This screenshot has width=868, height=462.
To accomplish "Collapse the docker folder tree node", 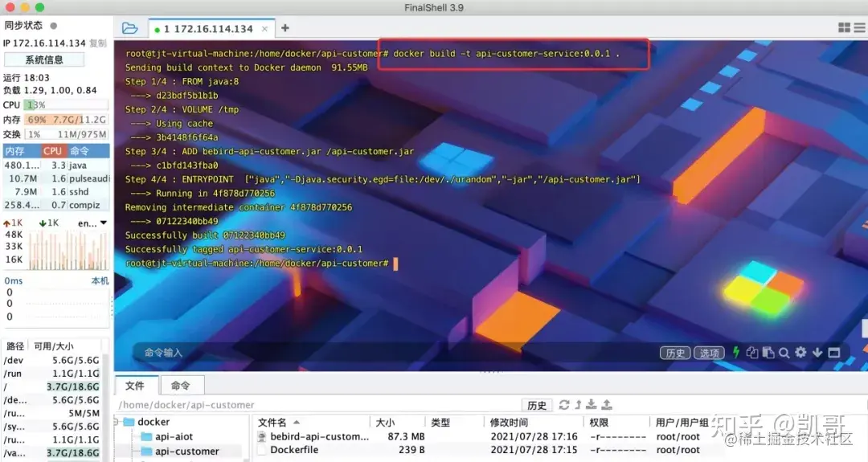I will [117, 422].
